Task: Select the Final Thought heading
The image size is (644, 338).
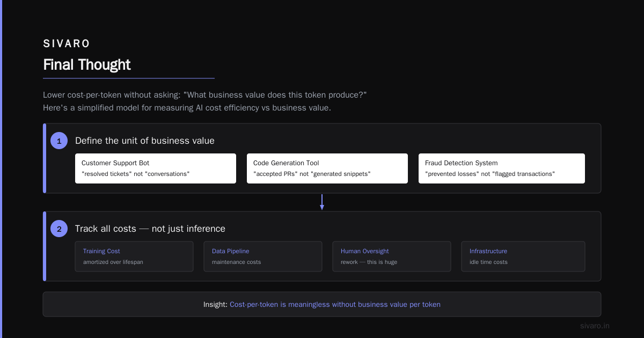Action: click(x=87, y=65)
